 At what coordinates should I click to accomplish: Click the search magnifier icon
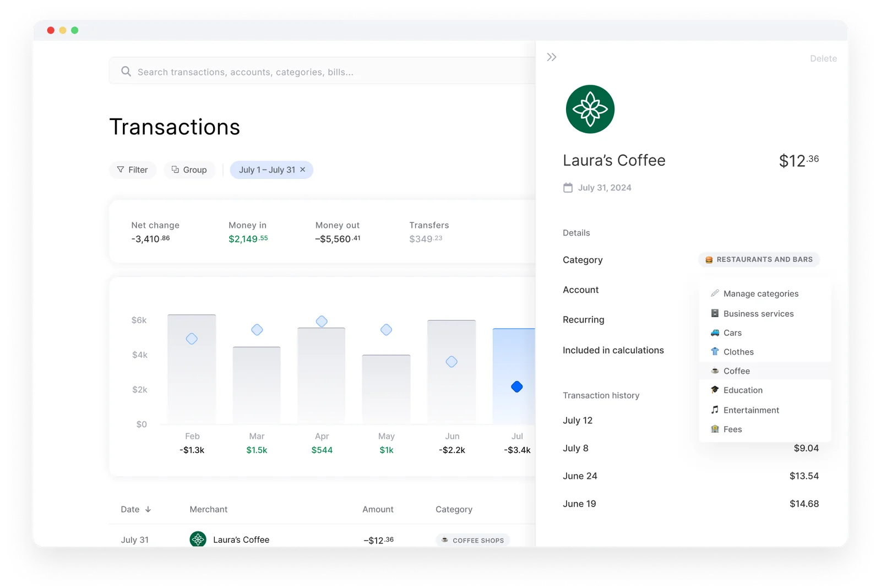(x=126, y=72)
